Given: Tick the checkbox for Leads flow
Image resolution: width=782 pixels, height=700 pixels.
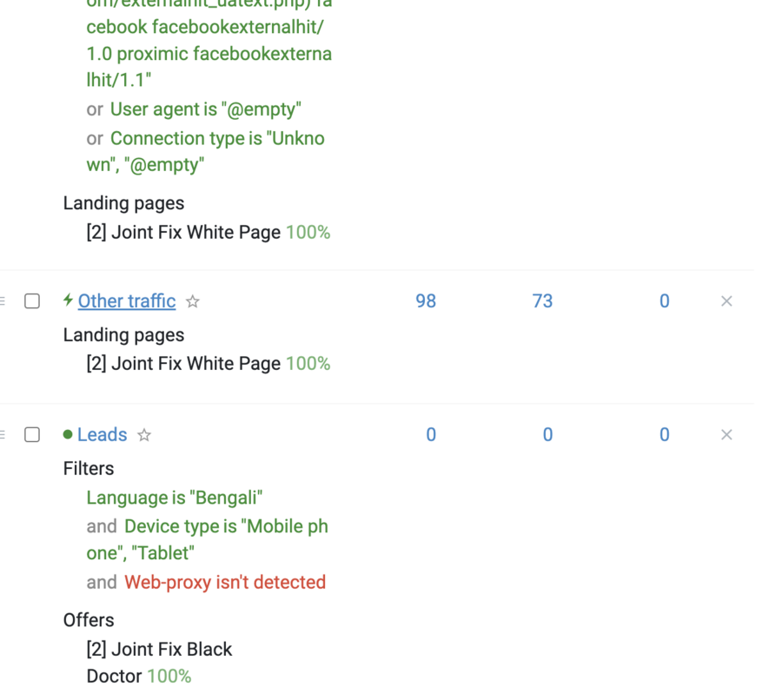Looking at the screenshot, I should click(32, 434).
